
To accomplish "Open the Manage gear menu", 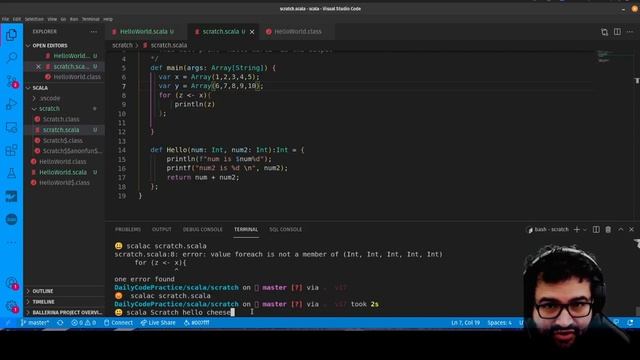I will [11, 307].
